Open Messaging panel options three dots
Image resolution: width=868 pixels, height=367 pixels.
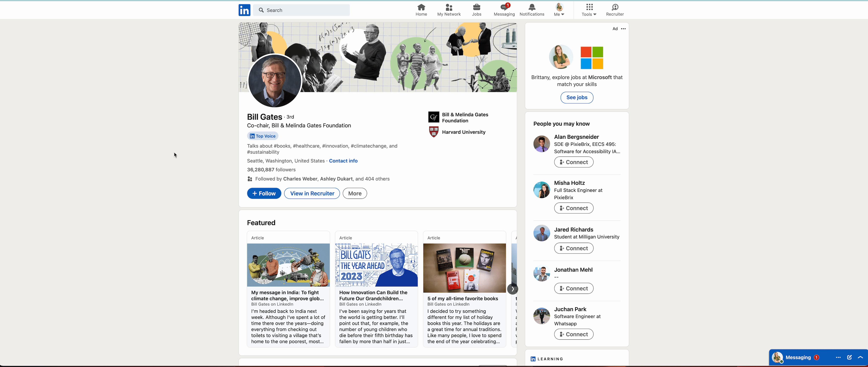tap(838, 357)
